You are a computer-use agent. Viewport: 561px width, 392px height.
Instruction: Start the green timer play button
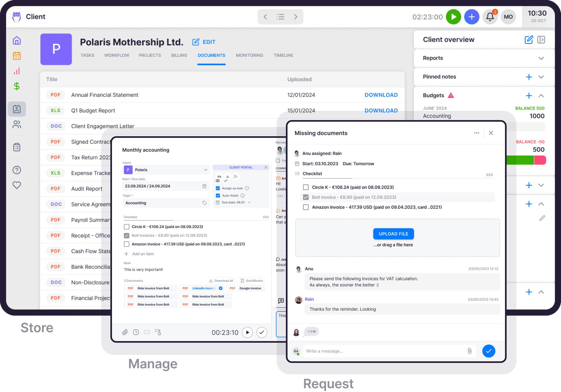coord(454,17)
